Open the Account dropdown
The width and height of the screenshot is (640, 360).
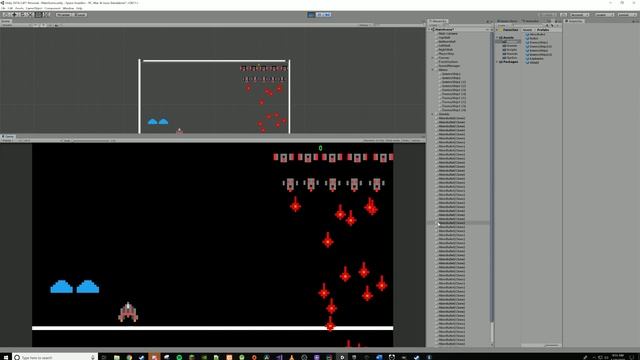(x=580, y=15)
